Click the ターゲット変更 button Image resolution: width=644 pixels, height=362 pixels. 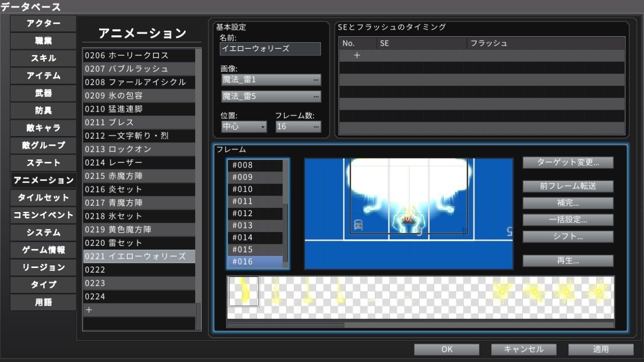click(x=568, y=162)
